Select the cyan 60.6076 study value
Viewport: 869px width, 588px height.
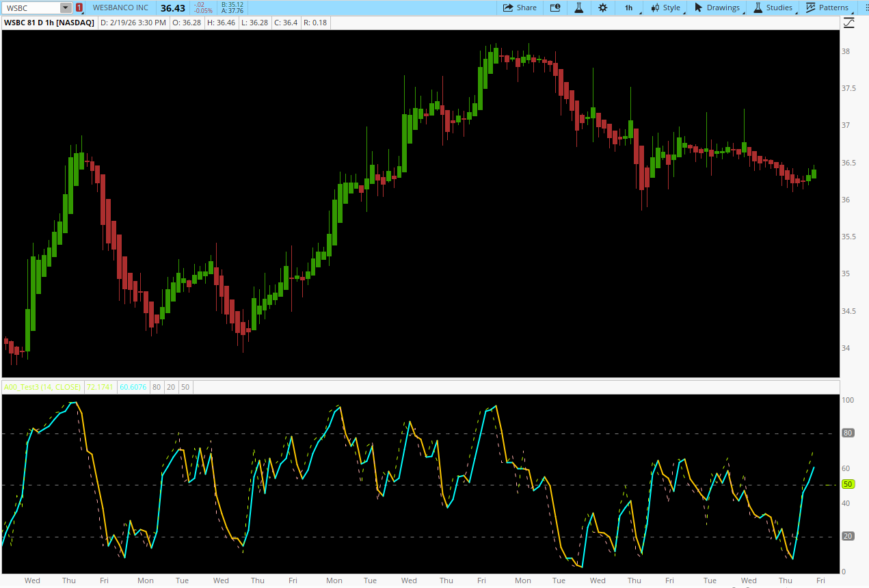[x=133, y=387]
